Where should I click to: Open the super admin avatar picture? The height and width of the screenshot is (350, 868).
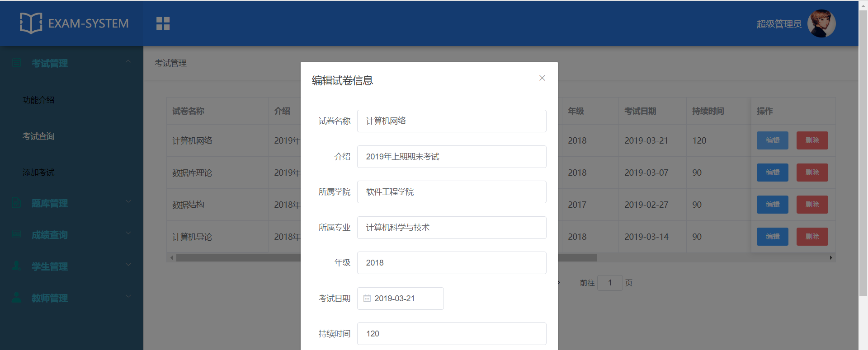[x=821, y=23]
